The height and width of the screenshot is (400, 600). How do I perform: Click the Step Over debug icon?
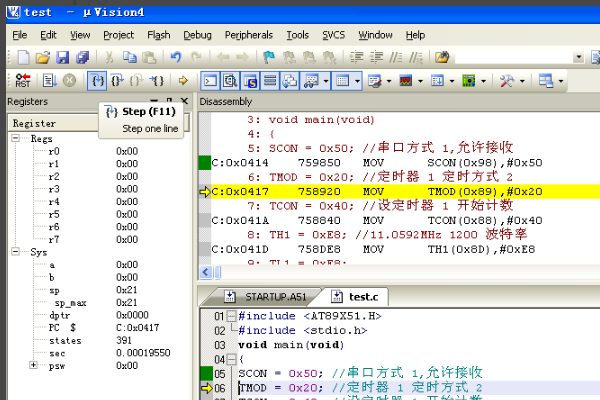[x=117, y=80]
